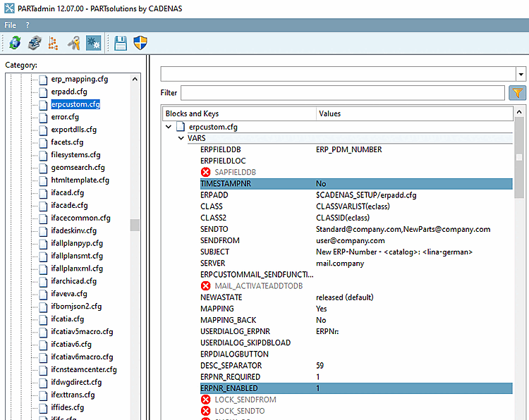The image size is (529, 420).
Task: Click into the Filter text field
Action: point(342,93)
